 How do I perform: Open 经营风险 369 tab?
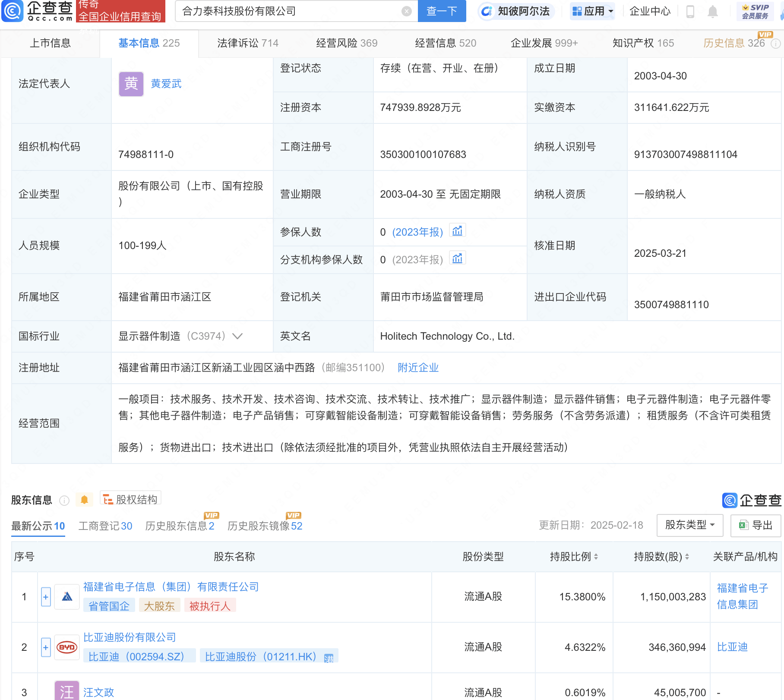click(347, 43)
